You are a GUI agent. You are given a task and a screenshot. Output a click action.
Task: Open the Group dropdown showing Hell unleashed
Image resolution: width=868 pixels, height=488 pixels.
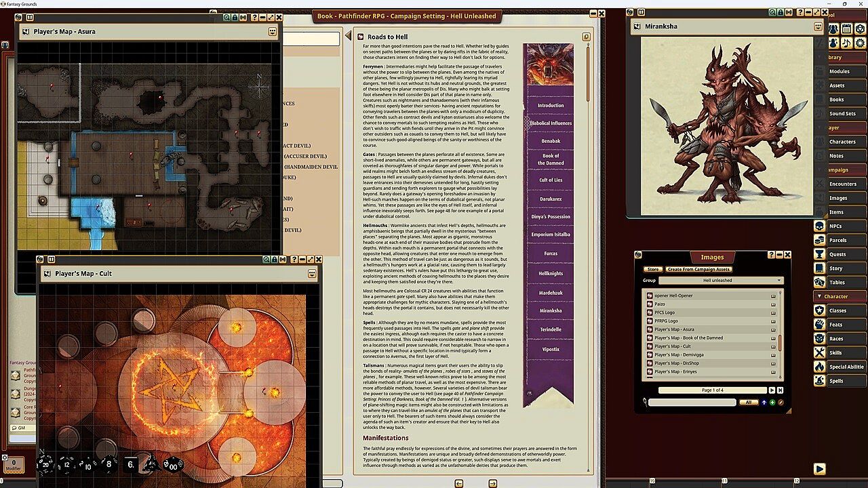pos(714,281)
